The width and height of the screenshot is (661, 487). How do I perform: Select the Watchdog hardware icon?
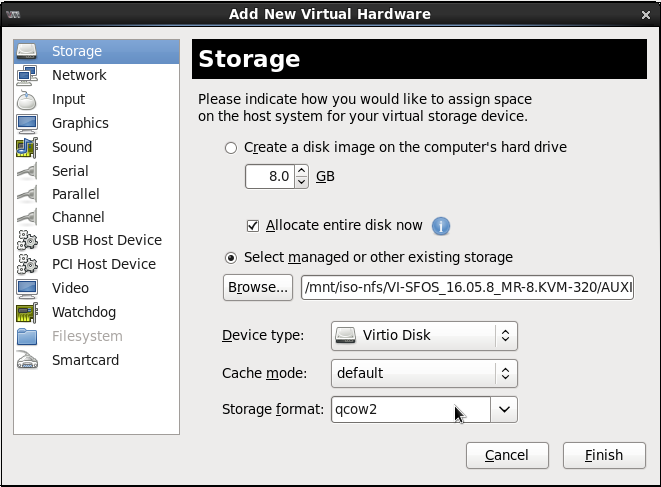27,312
